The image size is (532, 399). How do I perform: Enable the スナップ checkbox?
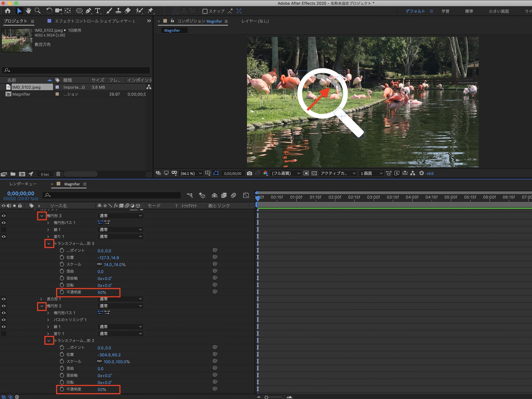point(205,11)
